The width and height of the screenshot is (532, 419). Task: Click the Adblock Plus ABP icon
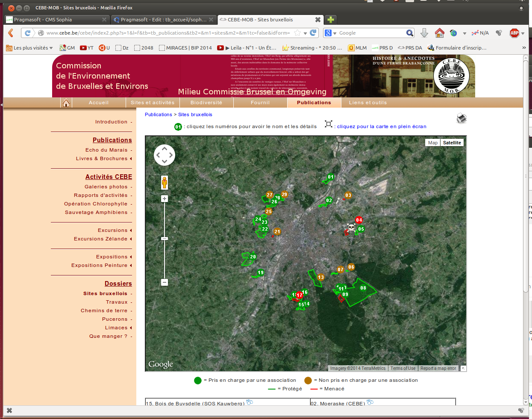tap(514, 33)
